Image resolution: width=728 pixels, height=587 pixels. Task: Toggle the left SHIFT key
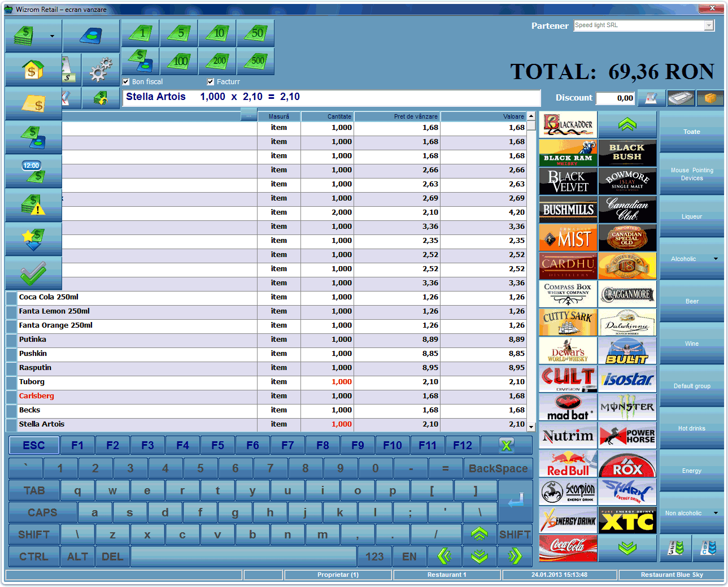[x=34, y=534]
